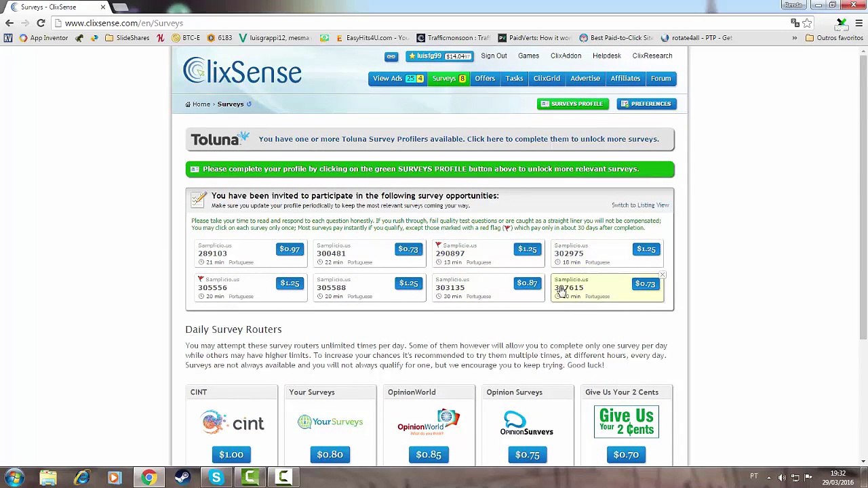Open the 6183 bookmark
Image resolution: width=868 pixels, height=488 pixels.
[219, 38]
